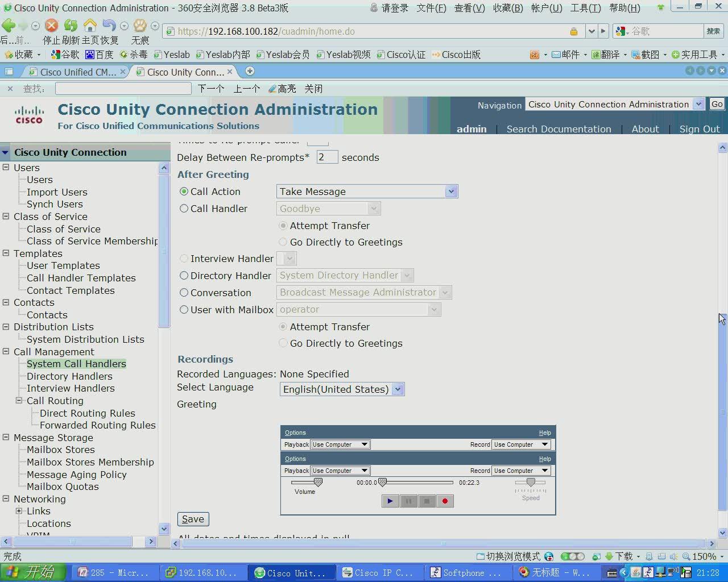The image size is (728, 582).
Task: Expand the Links tree node
Action: click(x=19, y=510)
